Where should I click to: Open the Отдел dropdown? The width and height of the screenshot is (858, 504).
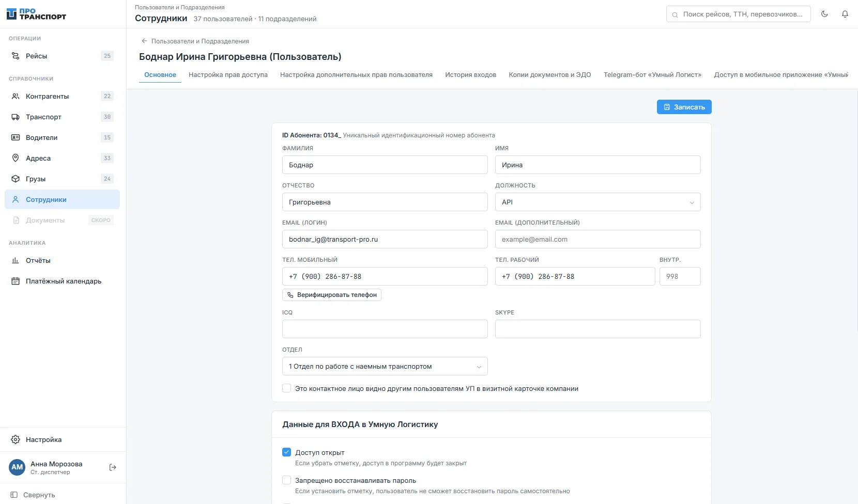[385, 366]
